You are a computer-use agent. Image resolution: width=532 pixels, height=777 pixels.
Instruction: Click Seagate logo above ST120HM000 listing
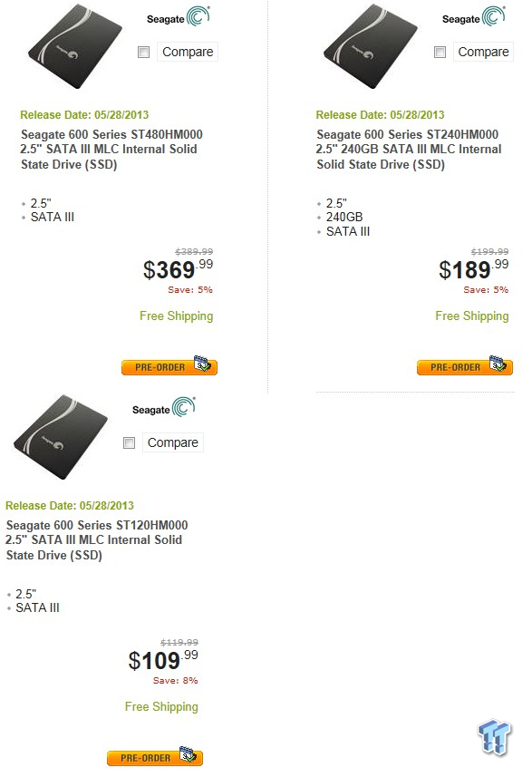(164, 407)
